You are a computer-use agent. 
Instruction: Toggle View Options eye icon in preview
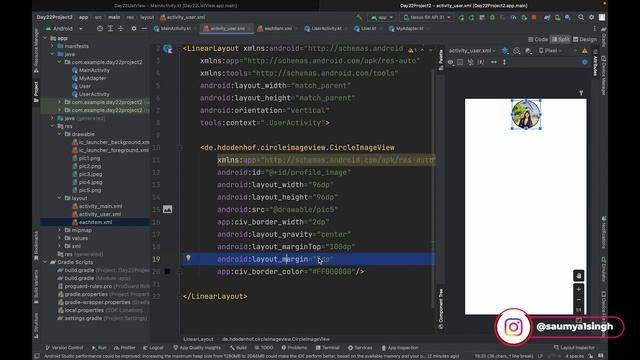click(x=450, y=62)
